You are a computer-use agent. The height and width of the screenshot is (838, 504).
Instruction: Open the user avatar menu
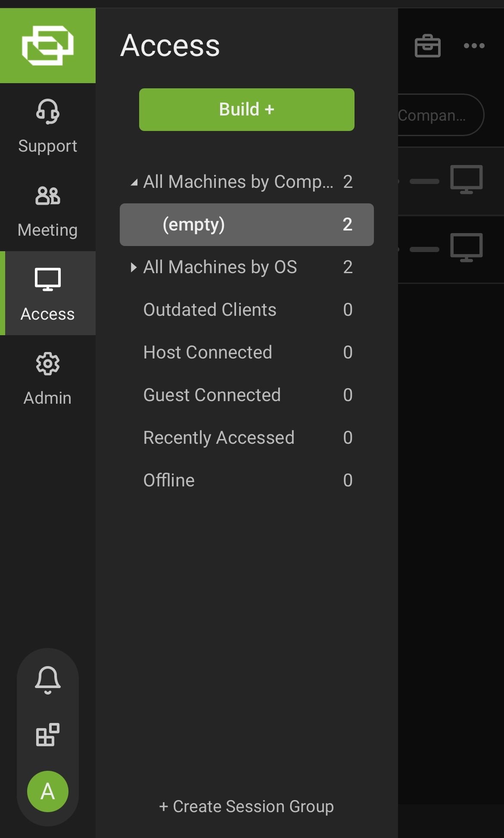47,791
